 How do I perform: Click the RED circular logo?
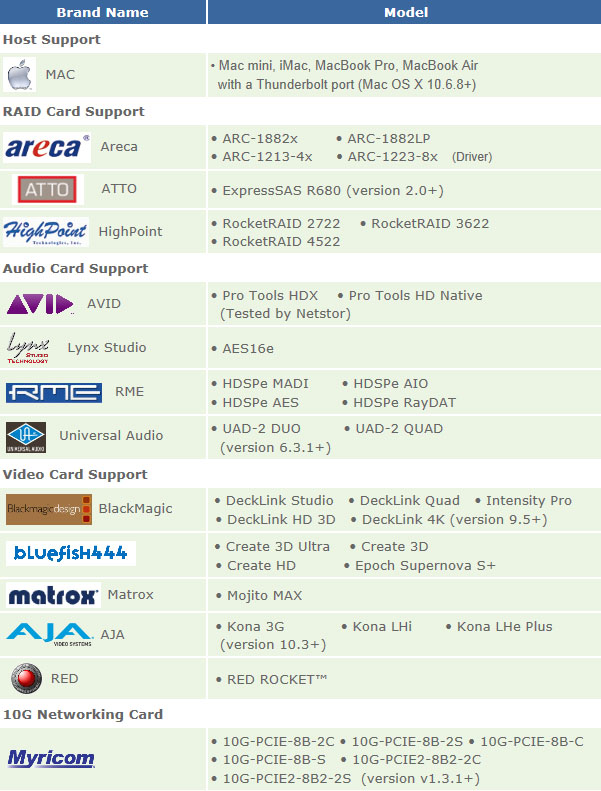click(26, 679)
